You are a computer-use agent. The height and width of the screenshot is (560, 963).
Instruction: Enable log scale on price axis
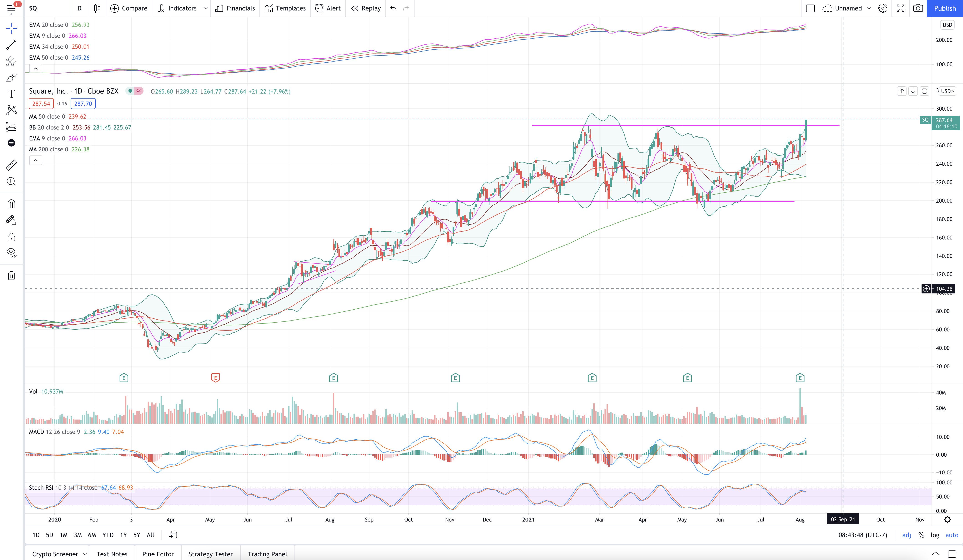click(935, 535)
